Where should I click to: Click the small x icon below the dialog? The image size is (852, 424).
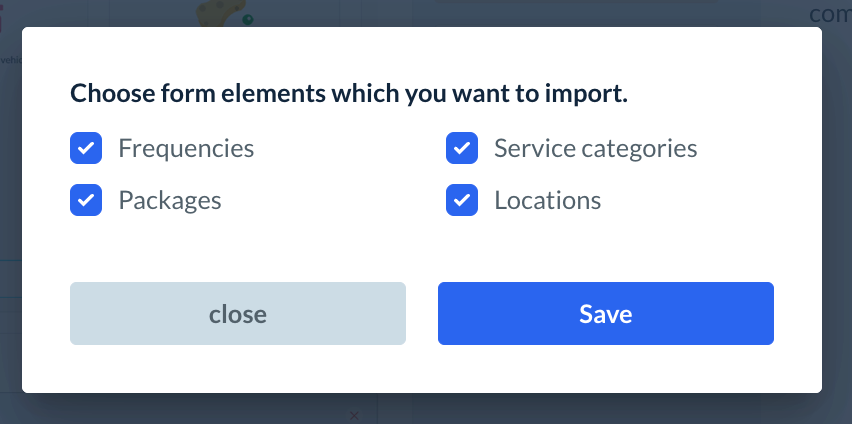click(353, 415)
